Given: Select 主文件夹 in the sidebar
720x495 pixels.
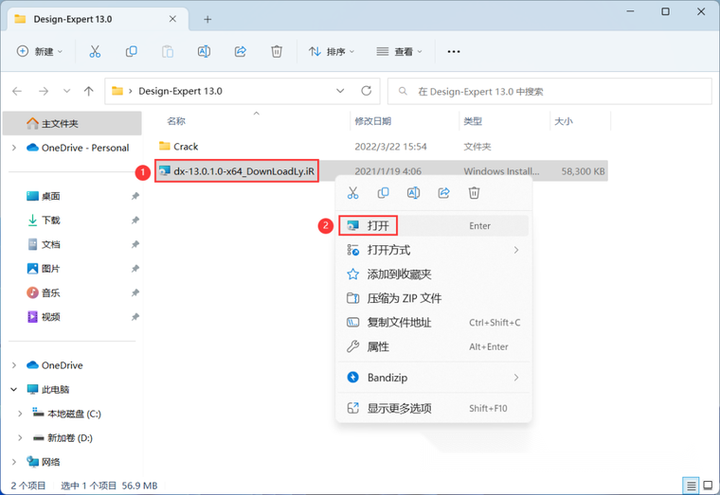Looking at the screenshot, I should 72,124.
